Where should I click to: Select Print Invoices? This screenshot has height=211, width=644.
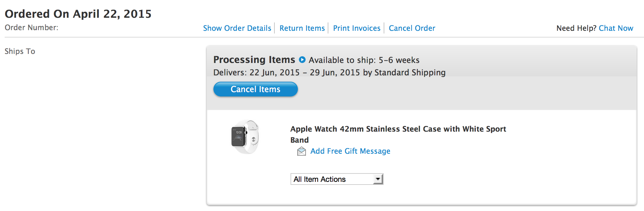click(x=357, y=28)
